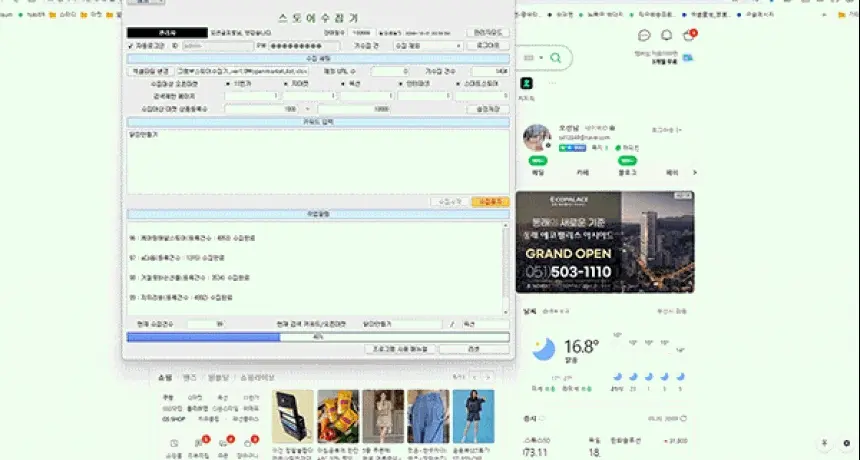Screen dimensions: 860x460
Task: Open the chat bubble icon on Naver
Action: pyautogui.click(x=644, y=36)
